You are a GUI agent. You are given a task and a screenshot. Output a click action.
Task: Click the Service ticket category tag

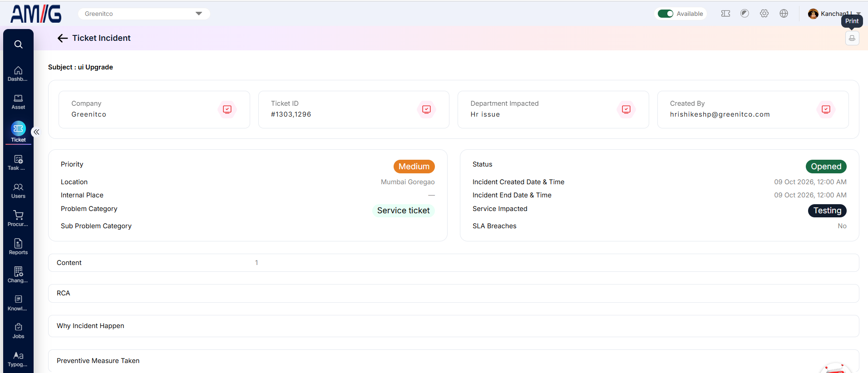(x=404, y=211)
